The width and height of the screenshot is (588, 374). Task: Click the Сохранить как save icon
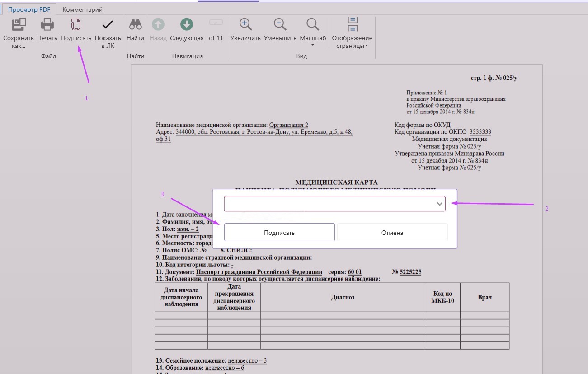tap(19, 24)
